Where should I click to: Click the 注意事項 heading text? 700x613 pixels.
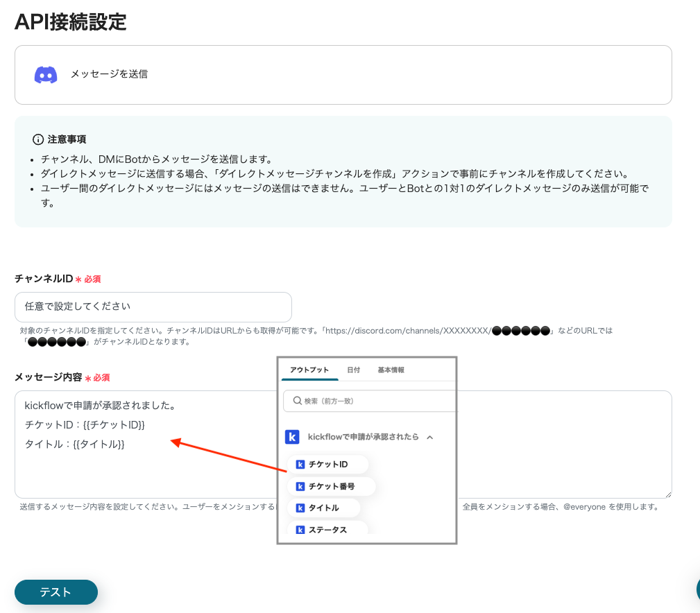click(x=67, y=139)
